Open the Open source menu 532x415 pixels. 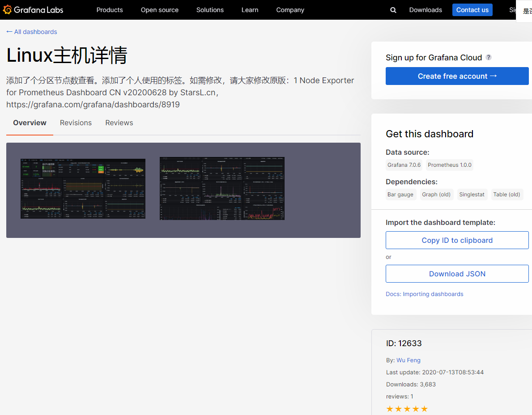[159, 10]
